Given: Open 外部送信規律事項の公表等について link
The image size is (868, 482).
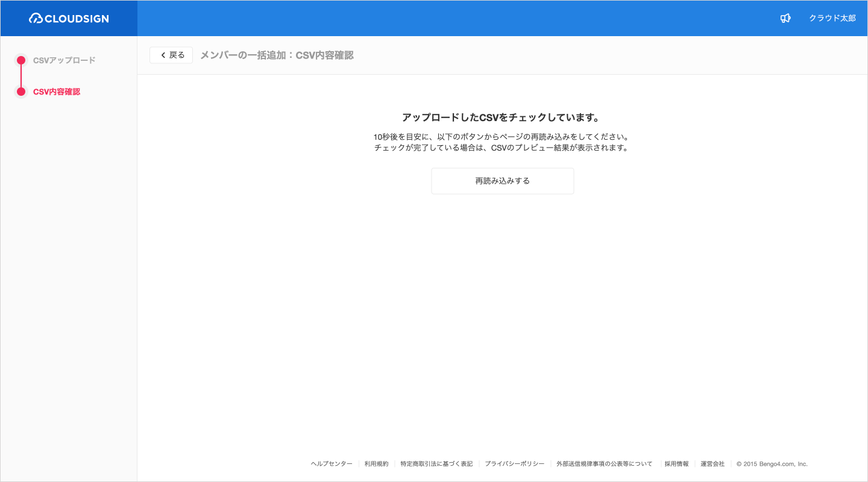Looking at the screenshot, I should point(604,464).
